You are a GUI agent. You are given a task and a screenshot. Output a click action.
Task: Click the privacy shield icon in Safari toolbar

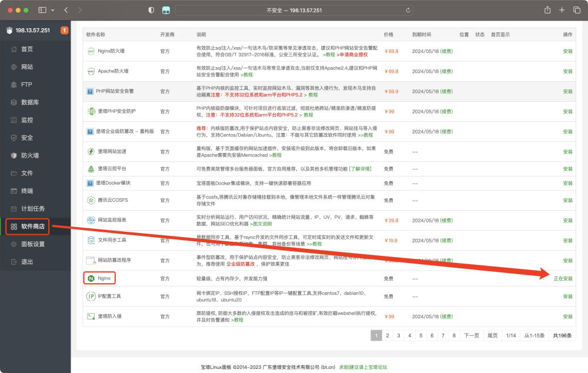tap(151, 10)
